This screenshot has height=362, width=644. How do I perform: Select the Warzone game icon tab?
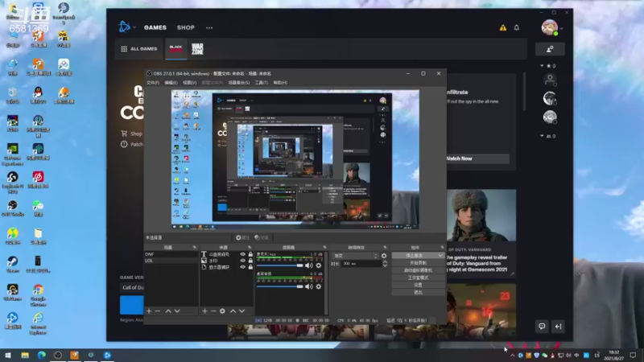click(197, 49)
